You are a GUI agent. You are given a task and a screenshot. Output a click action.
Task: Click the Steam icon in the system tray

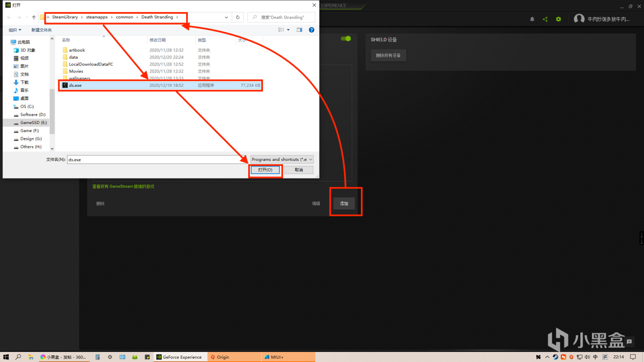[x=555, y=357]
